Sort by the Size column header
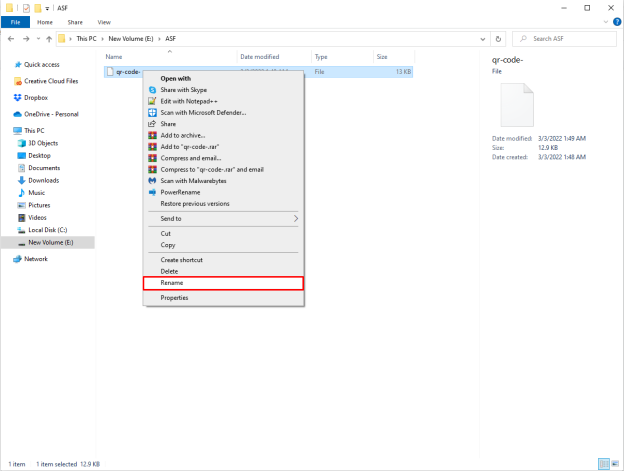624x471 pixels. pyautogui.click(x=394, y=57)
